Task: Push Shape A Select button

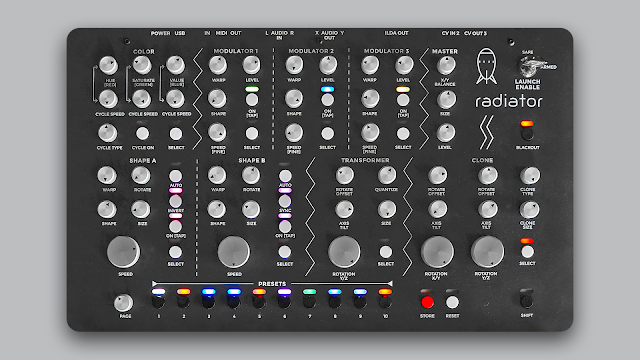Action: 176,252
